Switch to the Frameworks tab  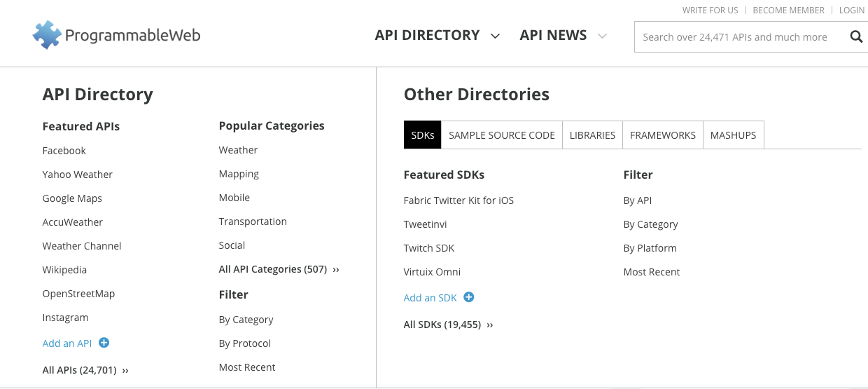pos(662,135)
